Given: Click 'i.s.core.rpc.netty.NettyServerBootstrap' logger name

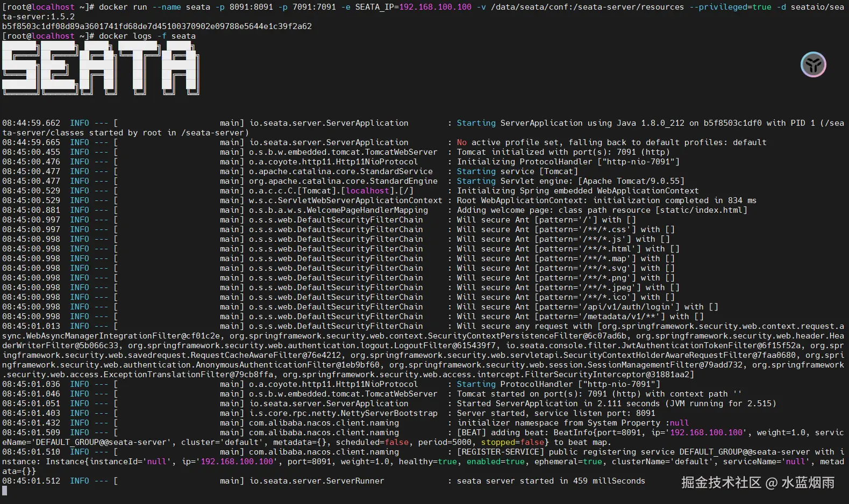Looking at the screenshot, I should click(343, 413).
